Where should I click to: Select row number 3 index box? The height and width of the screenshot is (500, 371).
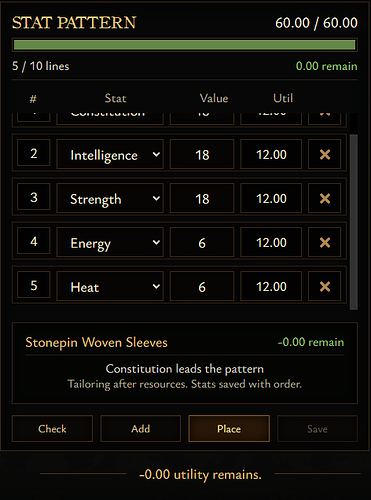[34, 197]
